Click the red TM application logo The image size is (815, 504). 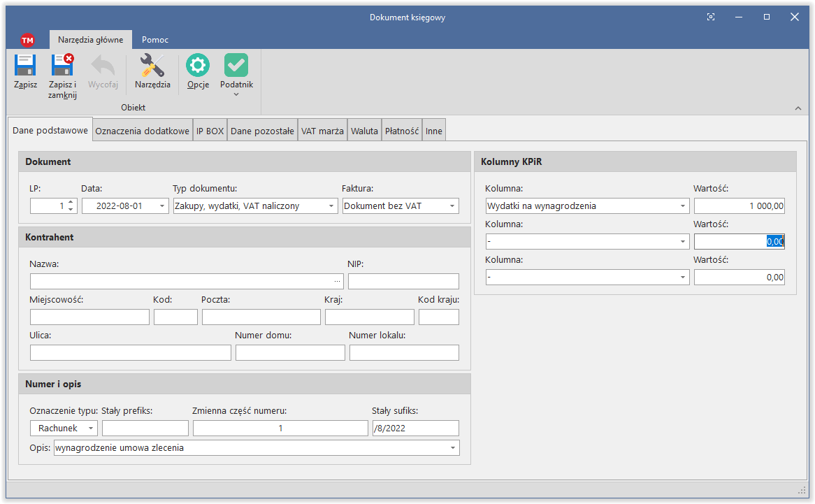[27, 40]
